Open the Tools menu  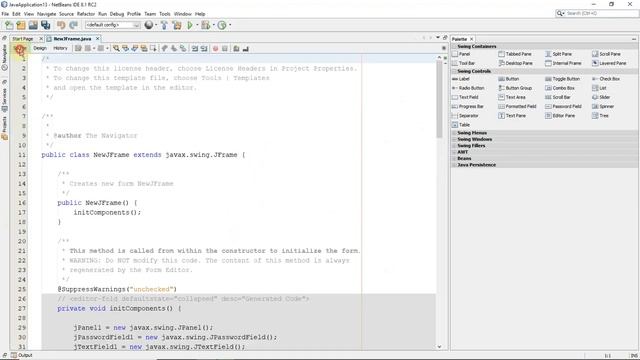164,14
